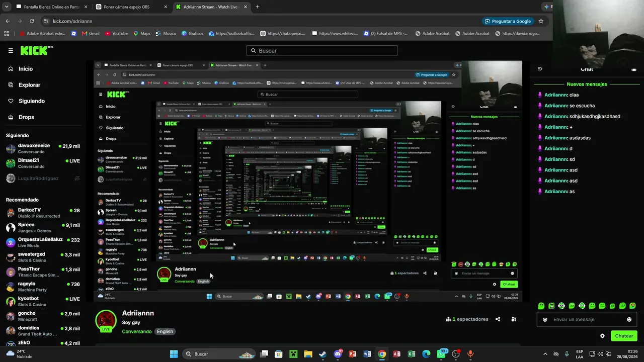Open OrquestaLaBellaluz Live Music channel

point(43,242)
